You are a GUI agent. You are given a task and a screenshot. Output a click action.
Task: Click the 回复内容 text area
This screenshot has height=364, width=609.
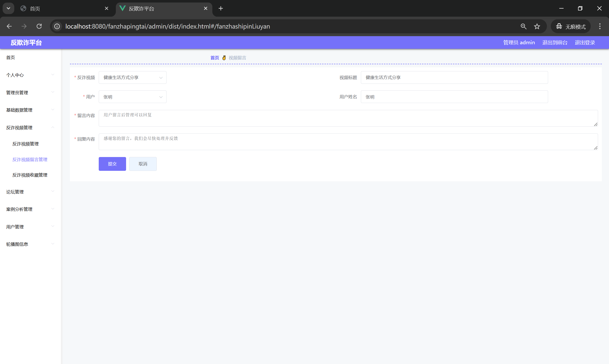pyautogui.click(x=348, y=142)
